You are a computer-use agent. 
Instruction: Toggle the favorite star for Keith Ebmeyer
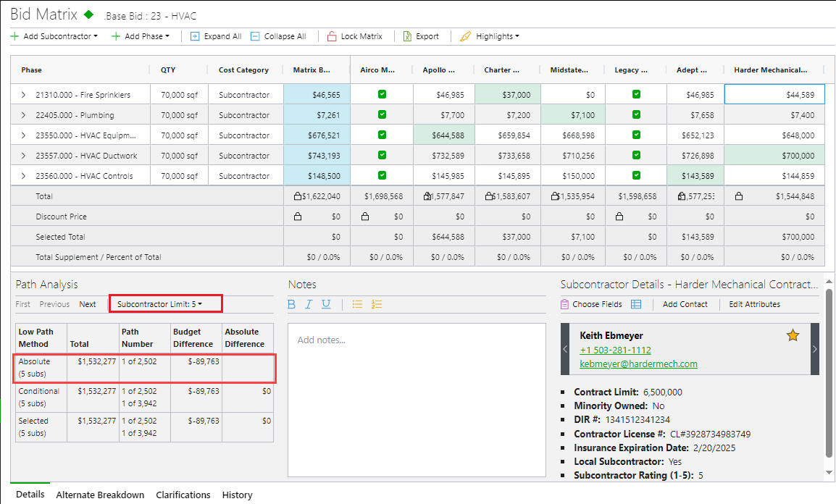(793, 335)
